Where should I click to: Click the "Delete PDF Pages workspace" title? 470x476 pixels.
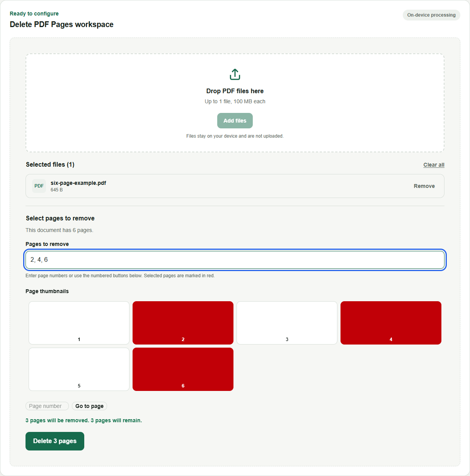click(x=62, y=24)
